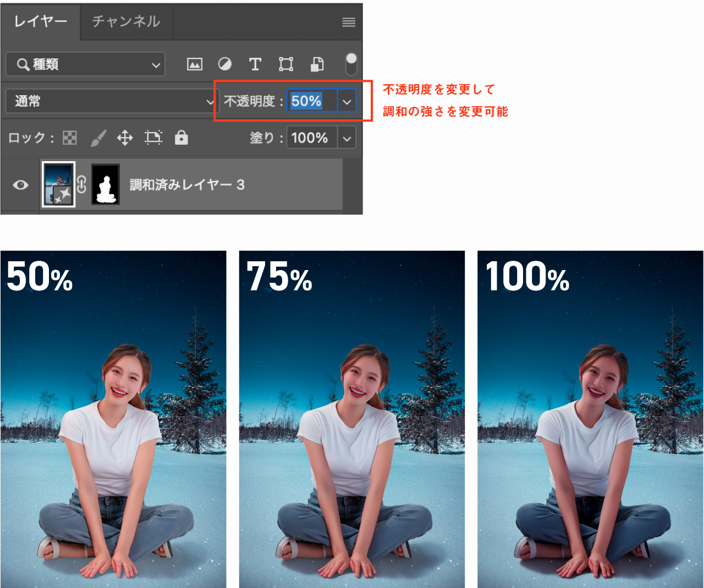This screenshot has height=588, width=704.
Task: Open the 種類 filter type dropdown
Action: point(85,64)
